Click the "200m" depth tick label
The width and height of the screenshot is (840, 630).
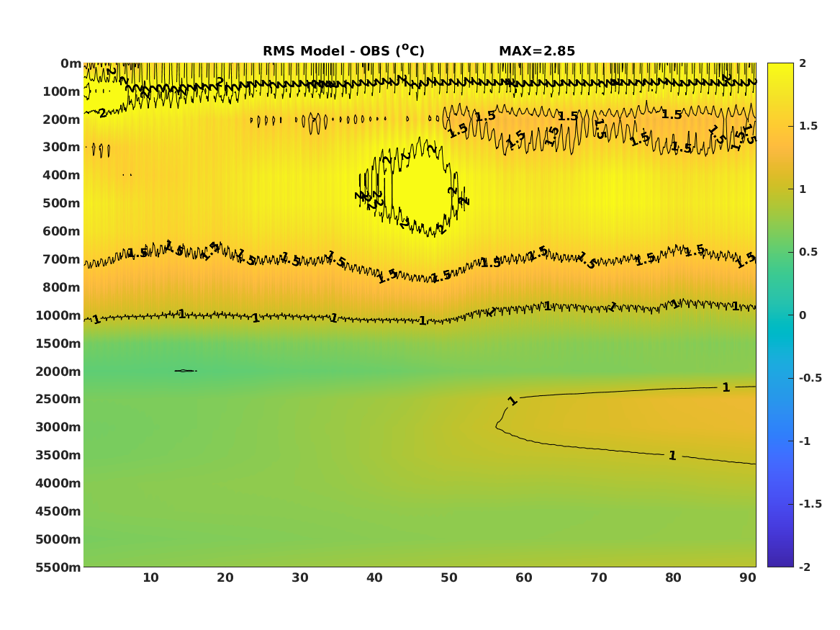click(62, 120)
